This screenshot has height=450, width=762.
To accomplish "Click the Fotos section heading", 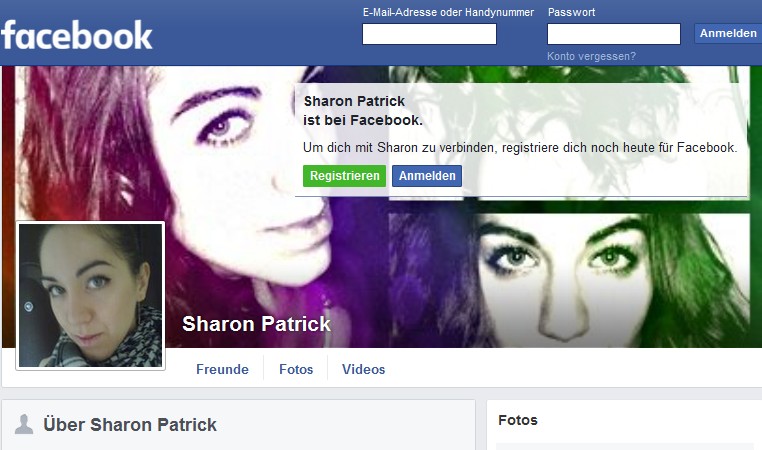I will point(518,420).
